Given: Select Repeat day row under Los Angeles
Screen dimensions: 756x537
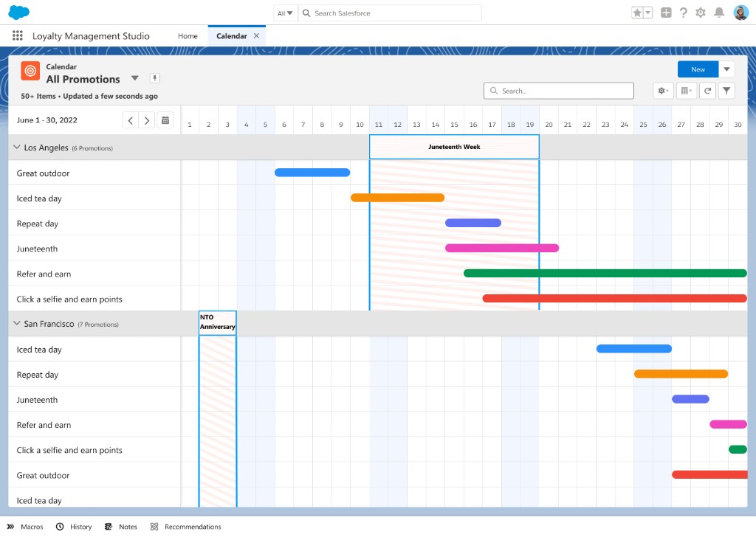Looking at the screenshot, I should click(37, 224).
